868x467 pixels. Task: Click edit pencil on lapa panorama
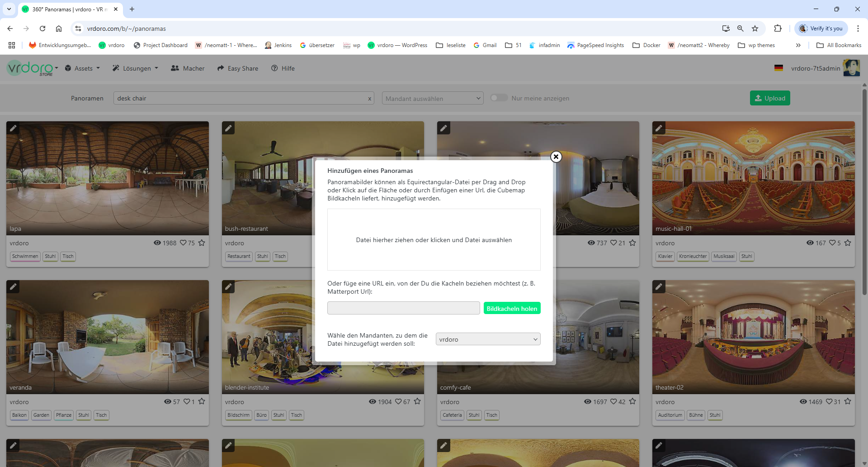click(x=13, y=128)
